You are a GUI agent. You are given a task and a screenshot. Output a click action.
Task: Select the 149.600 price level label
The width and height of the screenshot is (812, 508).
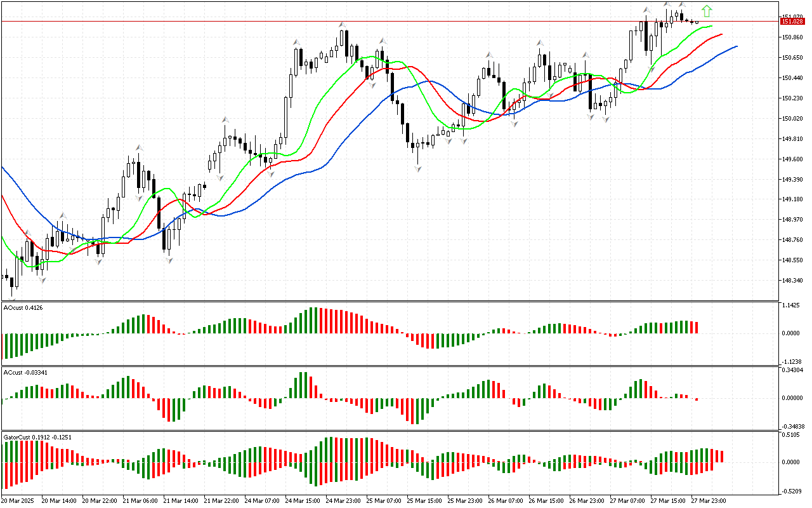click(x=793, y=159)
